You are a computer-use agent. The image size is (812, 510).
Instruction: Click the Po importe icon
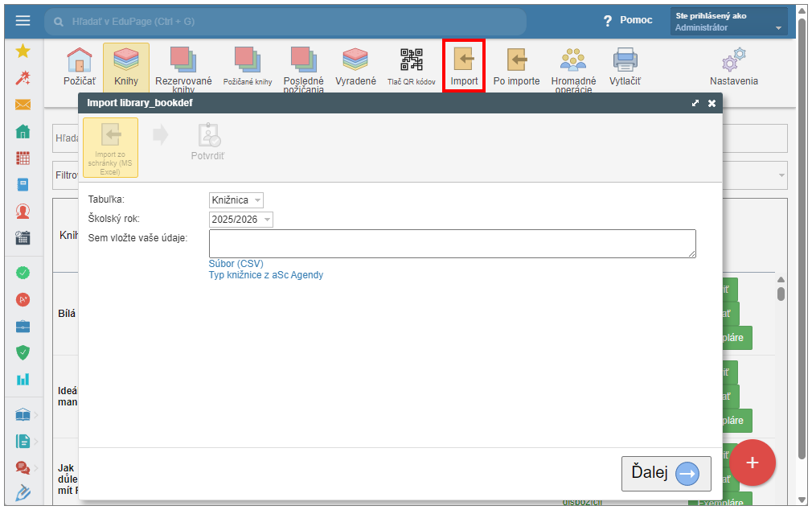click(516, 60)
